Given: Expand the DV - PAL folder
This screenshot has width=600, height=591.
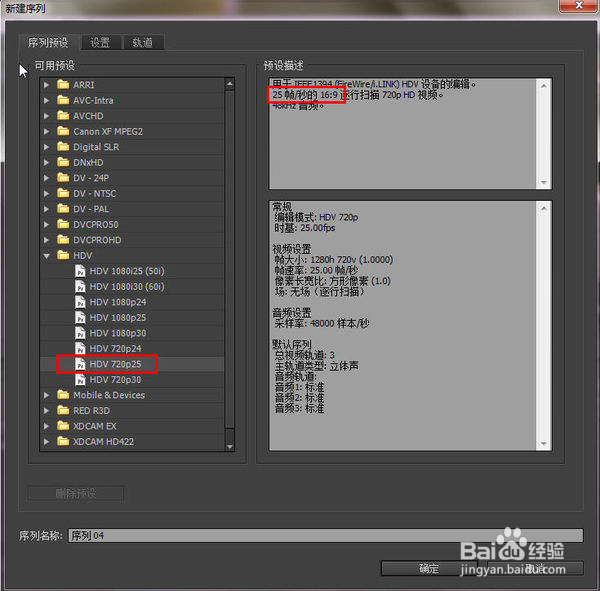Looking at the screenshot, I should click(46, 209).
